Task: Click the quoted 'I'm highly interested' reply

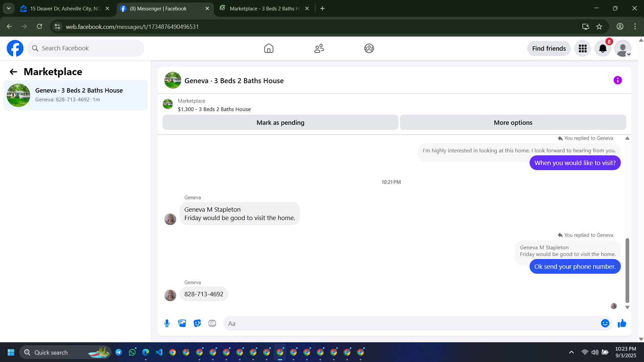Action: 519,151
